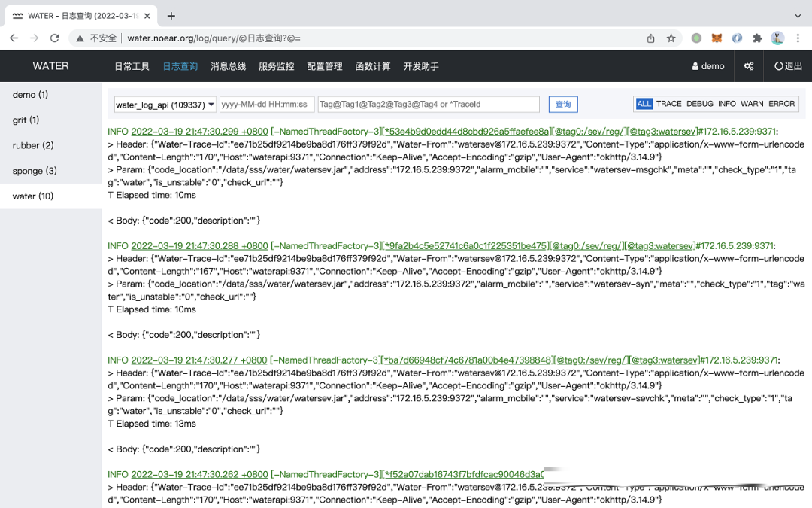Switch log level filter to DEBUG

[x=699, y=104]
